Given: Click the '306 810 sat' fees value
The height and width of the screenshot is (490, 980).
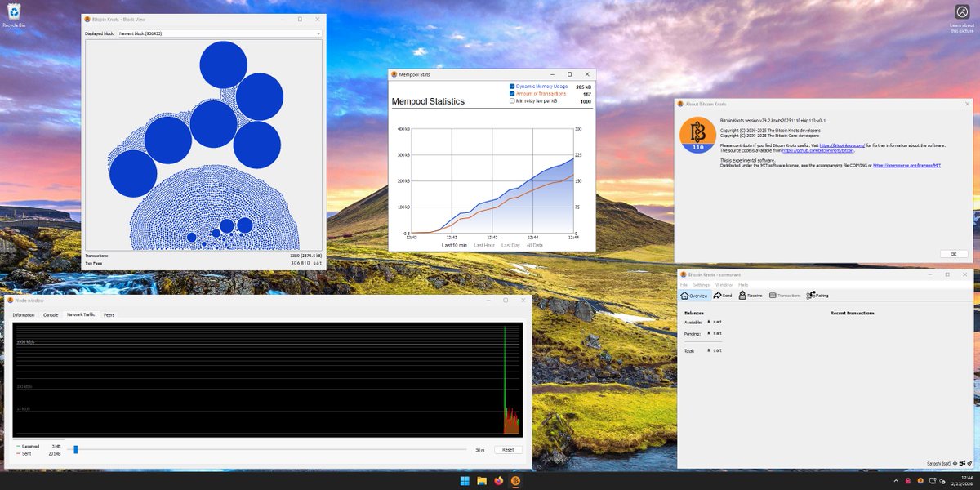Looking at the screenshot, I should click(306, 263).
